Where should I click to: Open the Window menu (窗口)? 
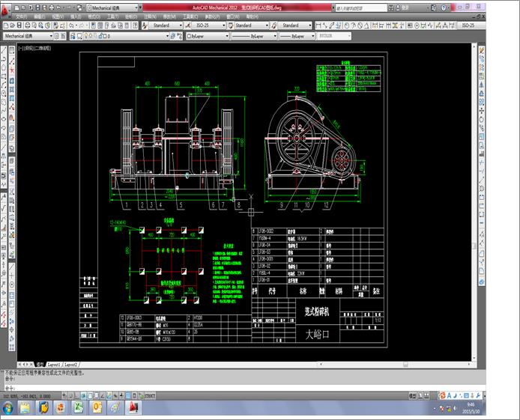[233, 16]
